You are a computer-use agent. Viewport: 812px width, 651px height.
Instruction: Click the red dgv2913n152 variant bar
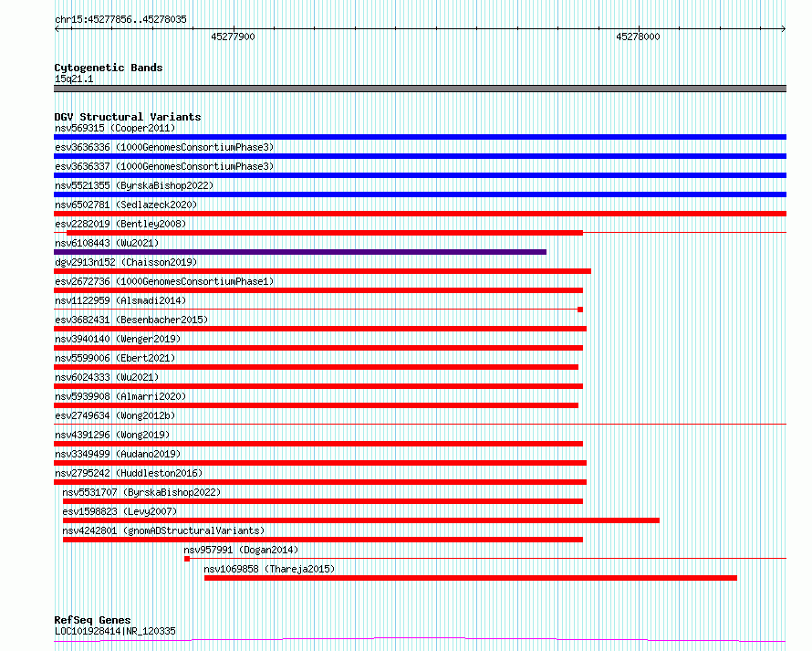coord(322,271)
